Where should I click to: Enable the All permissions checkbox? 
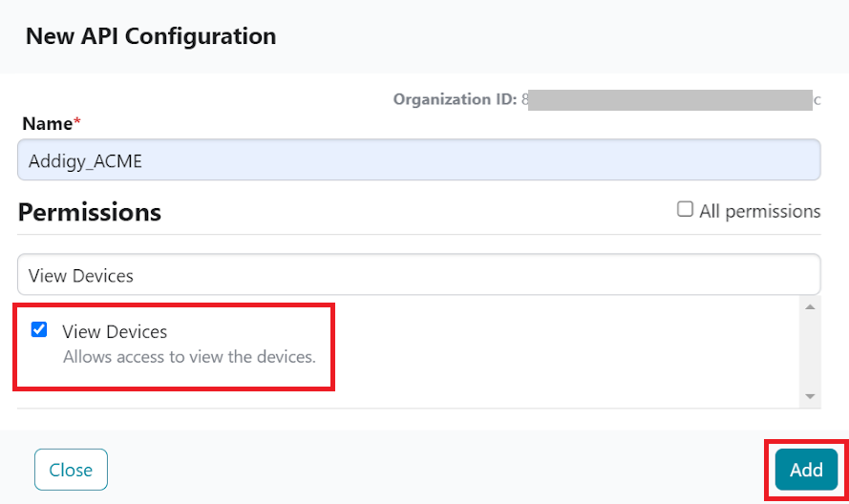(x=685, y=209)
